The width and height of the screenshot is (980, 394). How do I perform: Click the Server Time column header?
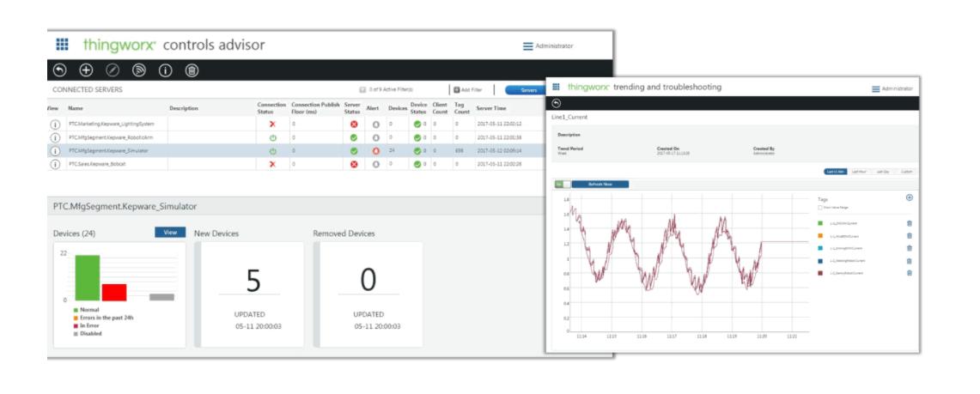coord(491,109)
